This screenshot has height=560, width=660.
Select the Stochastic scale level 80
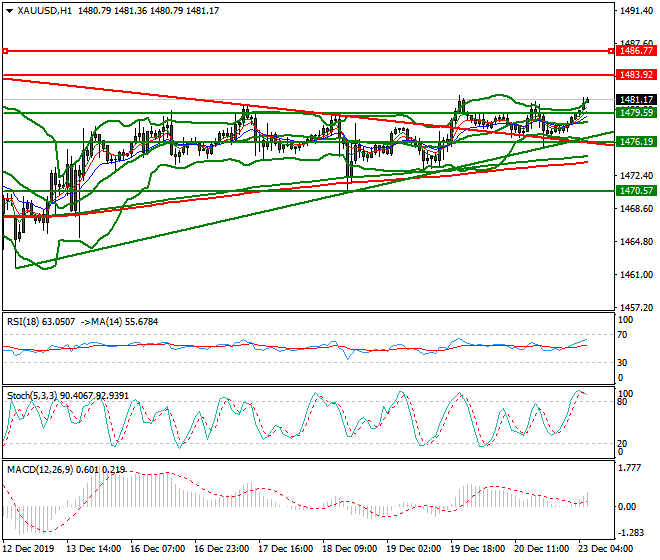coord(622,402)
